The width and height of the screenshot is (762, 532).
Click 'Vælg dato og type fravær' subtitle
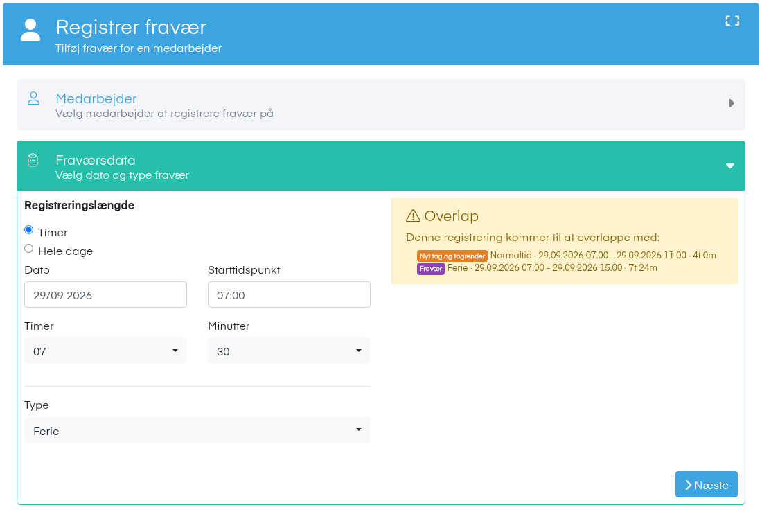[123, 175]
